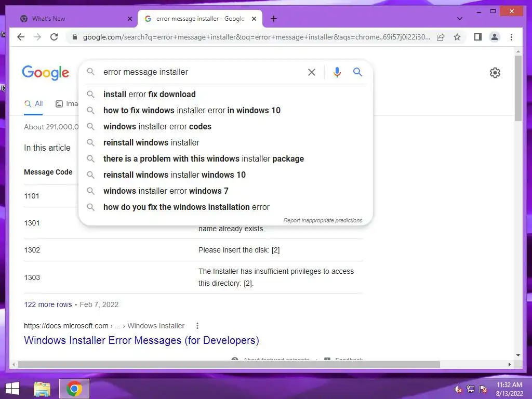The height and width of the screenshot is (399, 532).
Task: Click the Google logo
Action: pos(46,73)
